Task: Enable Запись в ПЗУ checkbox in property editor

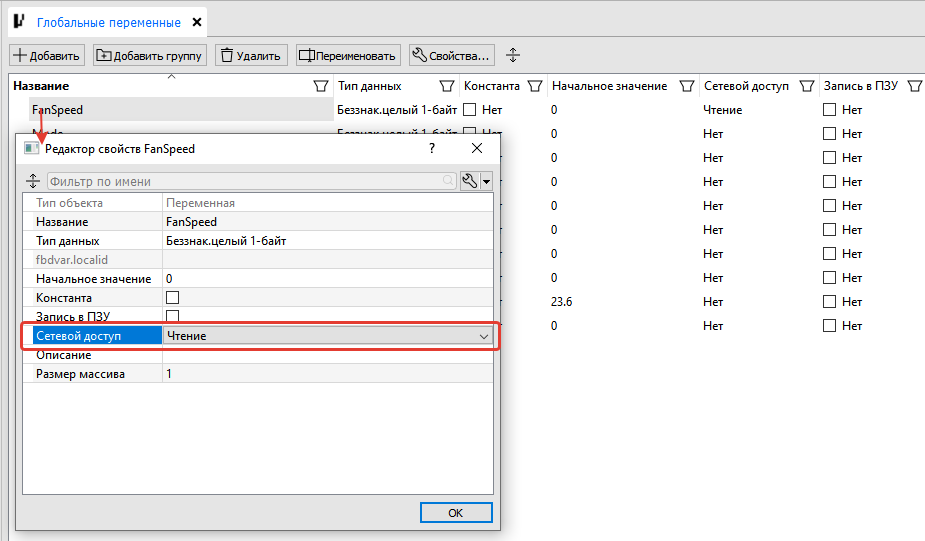Action: click(x=172, y=317)
